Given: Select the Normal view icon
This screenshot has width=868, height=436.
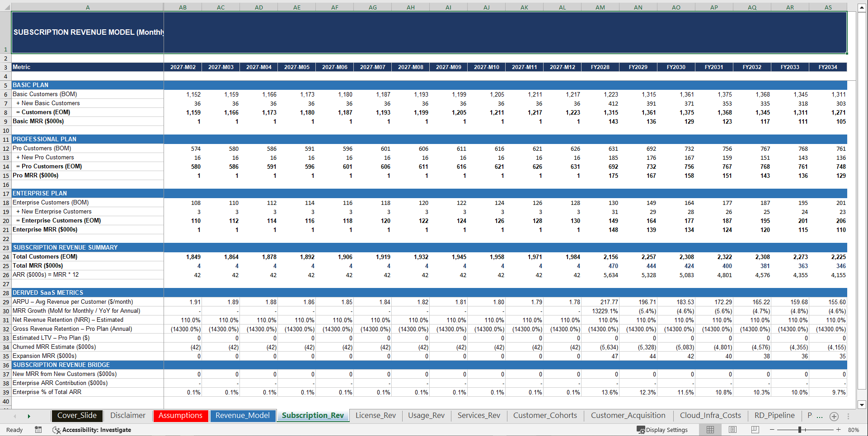Looking at the screenshot, I should [x=710, y=430].
